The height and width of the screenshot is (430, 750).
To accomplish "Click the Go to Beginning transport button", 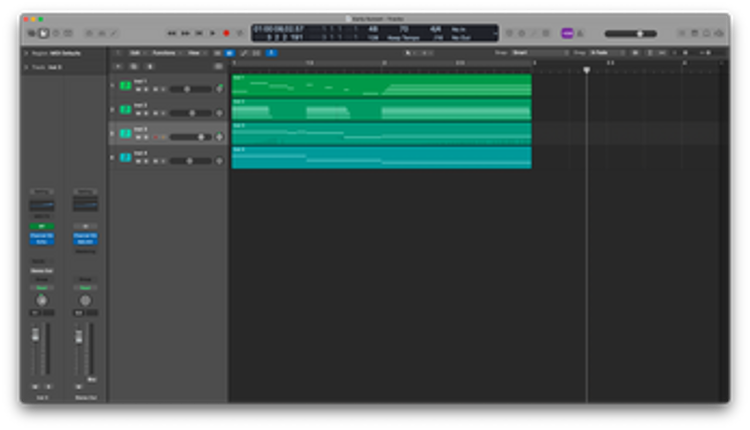I will pos(199,33).
